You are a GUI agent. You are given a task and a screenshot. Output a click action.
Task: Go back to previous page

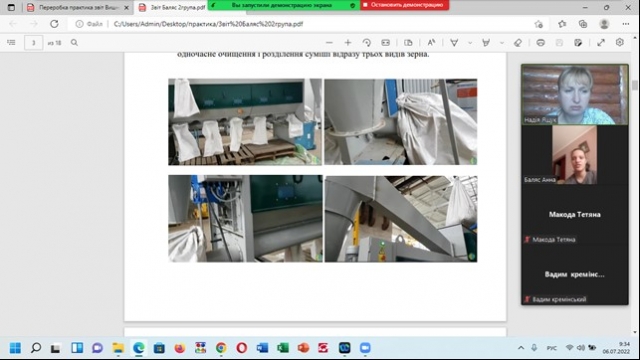pyautogui.click(x=13, y=24)
